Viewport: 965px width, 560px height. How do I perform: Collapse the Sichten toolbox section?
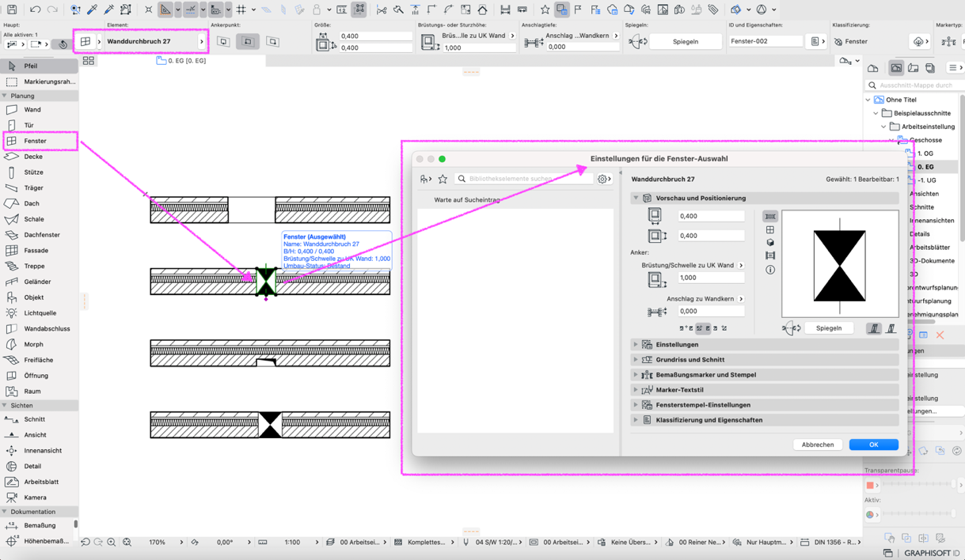[x=4, y=405]
